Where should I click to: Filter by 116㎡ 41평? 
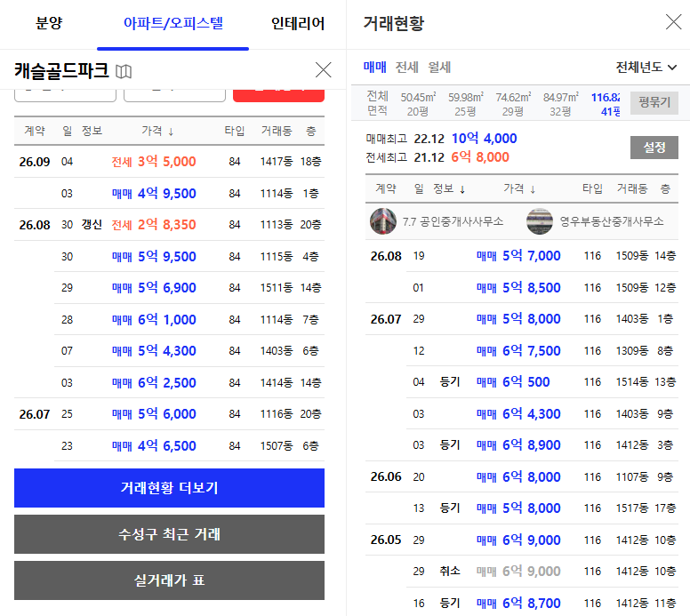tap(606, 104)
